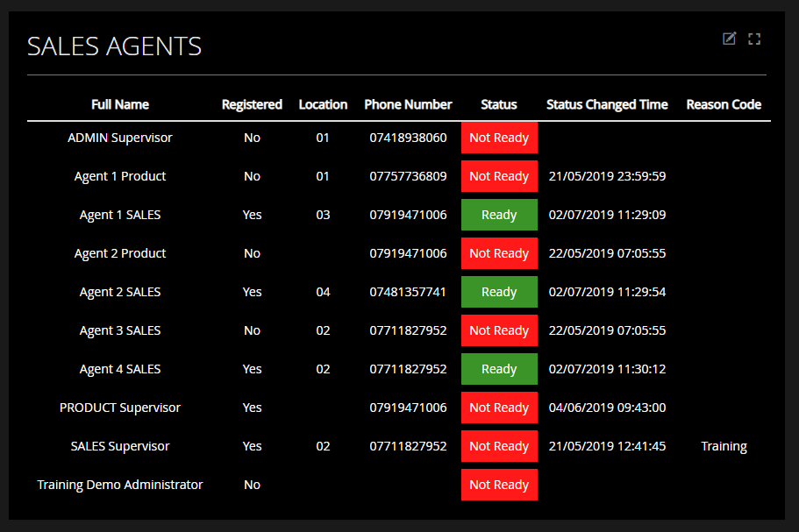Click the Training reason code

724,446
